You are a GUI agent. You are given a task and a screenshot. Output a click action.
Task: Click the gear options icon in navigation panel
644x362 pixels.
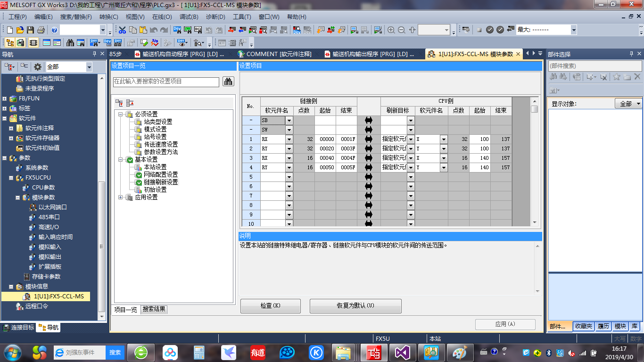38,67
